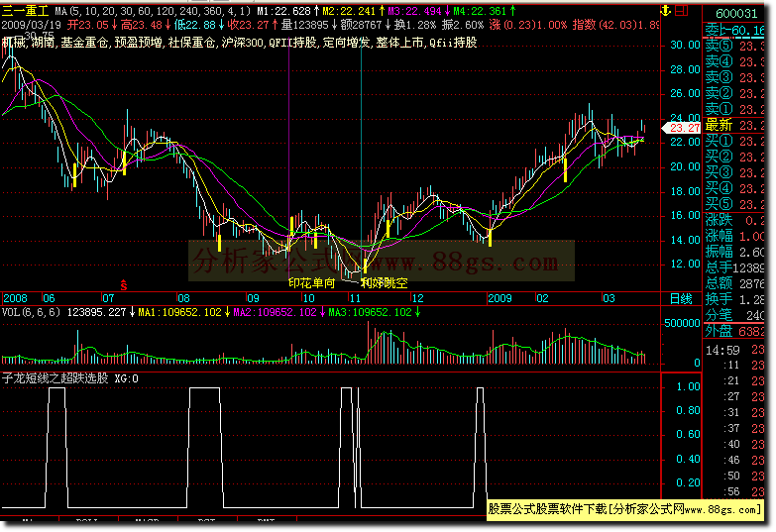Click the volume figure 量123895

click(309, 25)
